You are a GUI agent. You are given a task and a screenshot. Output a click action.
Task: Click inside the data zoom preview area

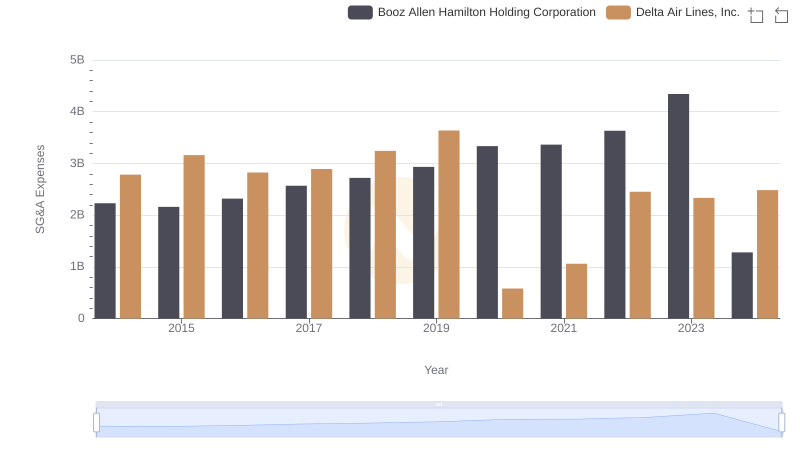coord(439,423)
